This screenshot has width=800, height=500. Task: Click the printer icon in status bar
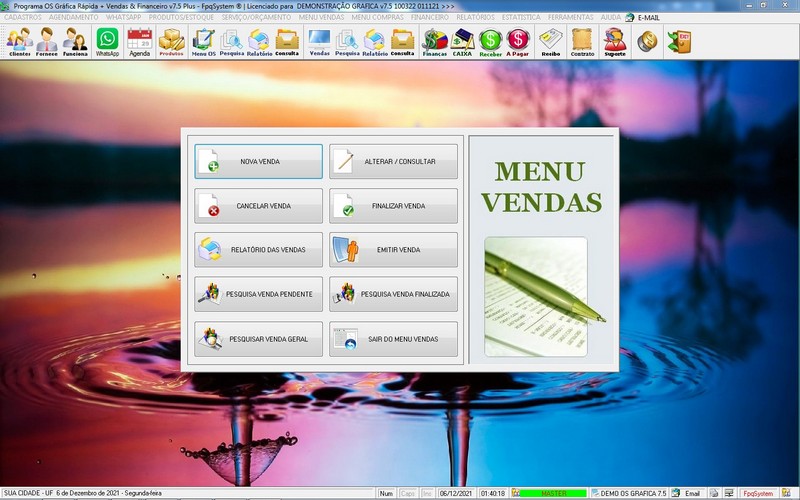tap(714, 493)
